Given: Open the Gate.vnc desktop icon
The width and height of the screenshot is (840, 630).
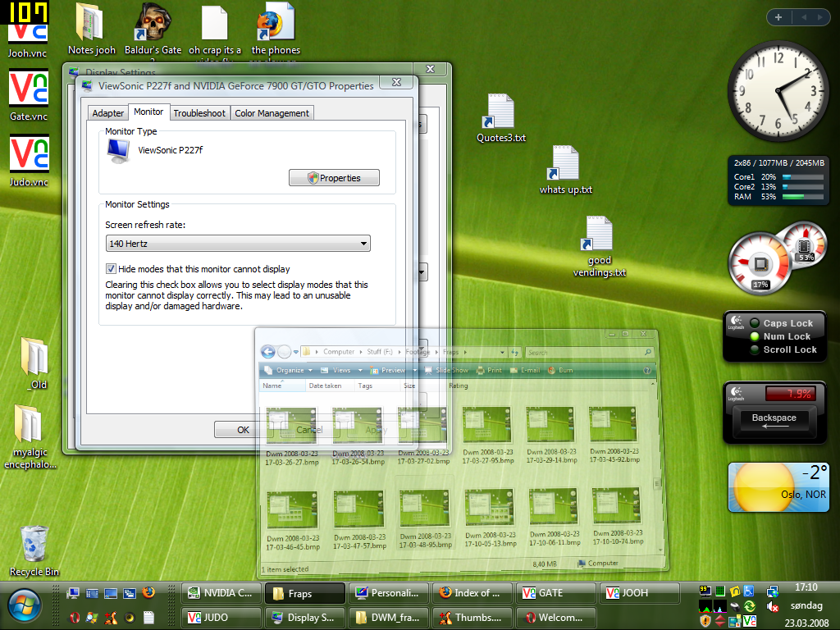Looking at the screenshot, I should point(29,94).
